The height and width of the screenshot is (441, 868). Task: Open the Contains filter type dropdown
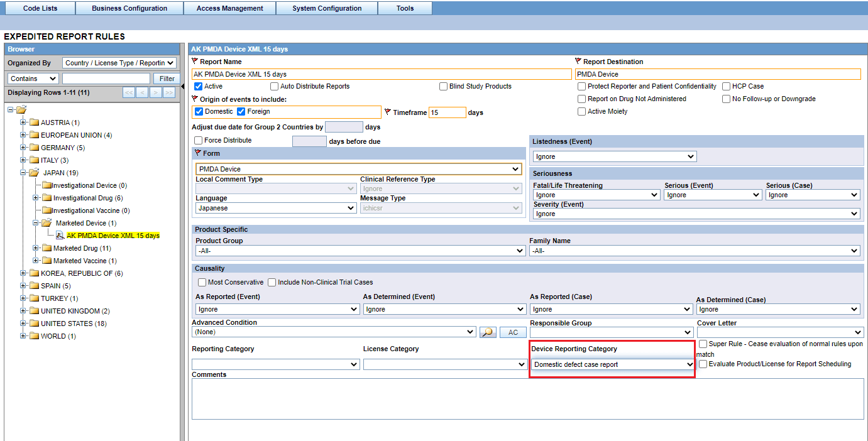tap(33, 79)
